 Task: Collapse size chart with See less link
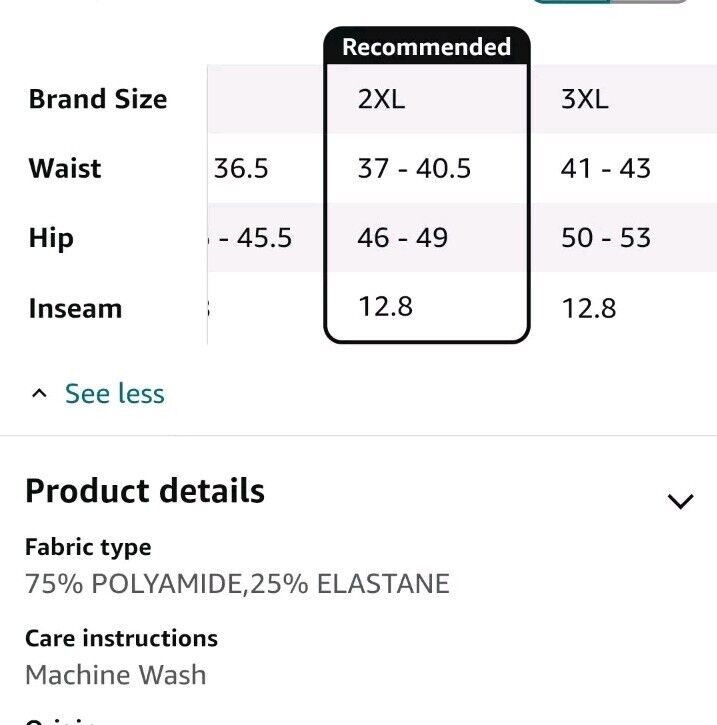pos(115,393)
